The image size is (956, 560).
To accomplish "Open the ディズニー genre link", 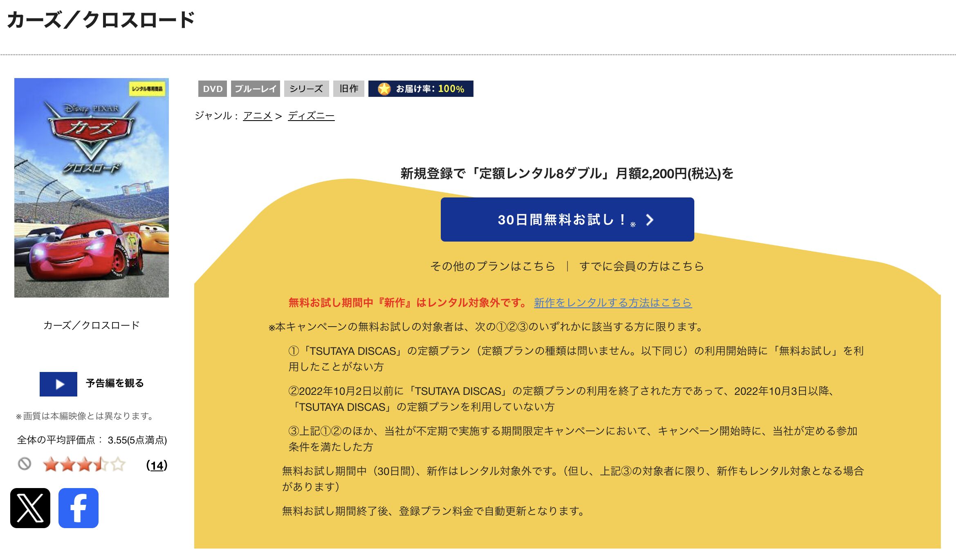I will pyautogui.click(x=311, y=116).
